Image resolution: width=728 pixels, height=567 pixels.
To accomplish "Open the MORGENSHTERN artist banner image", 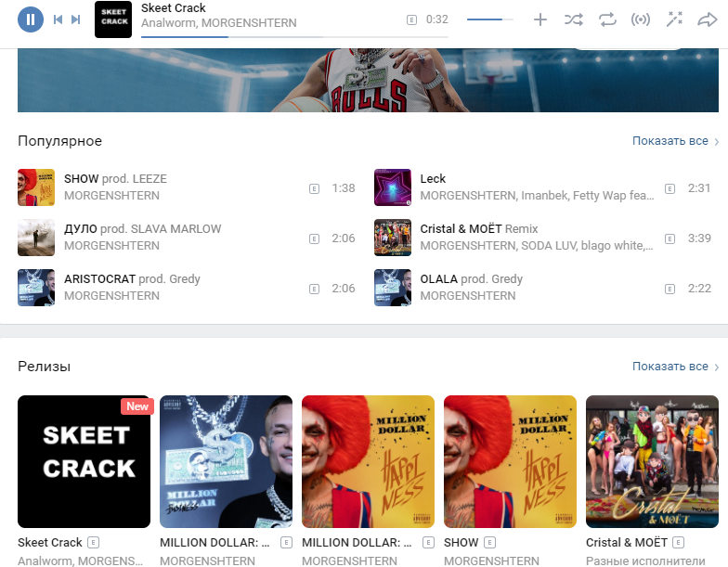I will point(368,80).
